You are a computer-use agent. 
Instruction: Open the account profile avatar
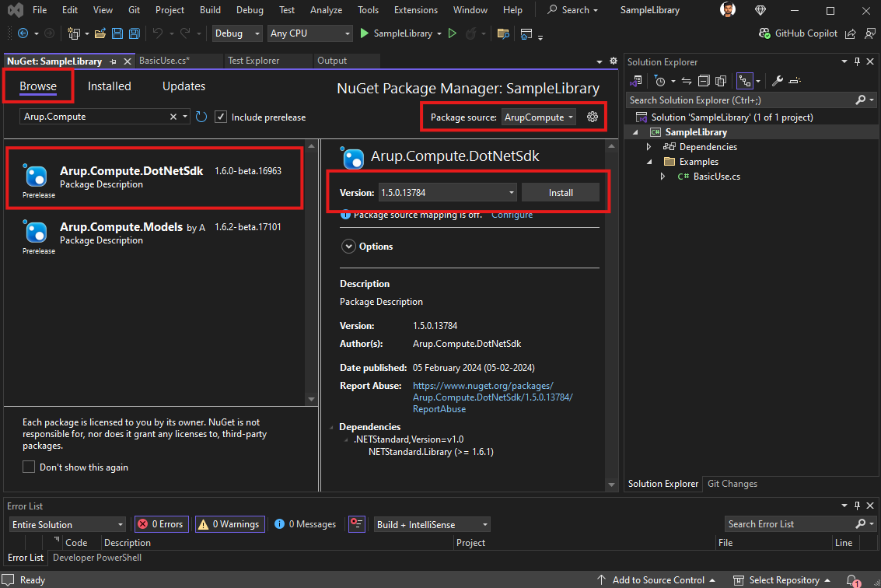pos(728,9)
